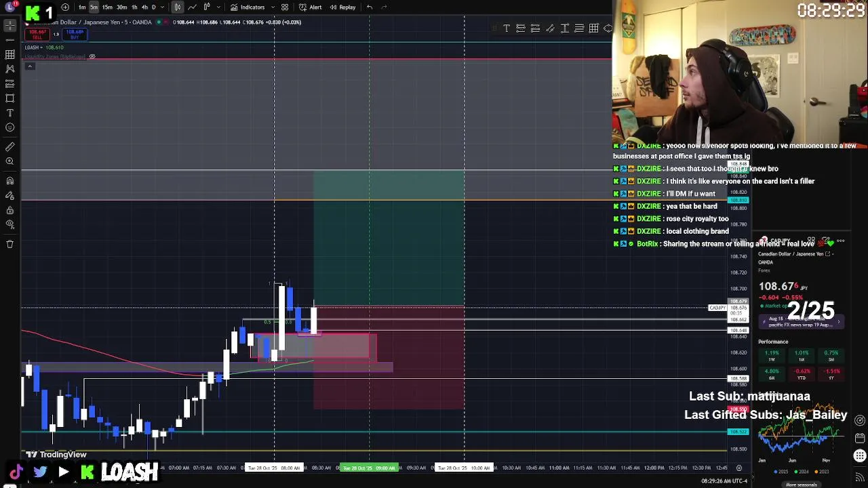Click the Performance section heading
Image resolution: width=868 pixels, height=488 pixels.
pos(773,342)
